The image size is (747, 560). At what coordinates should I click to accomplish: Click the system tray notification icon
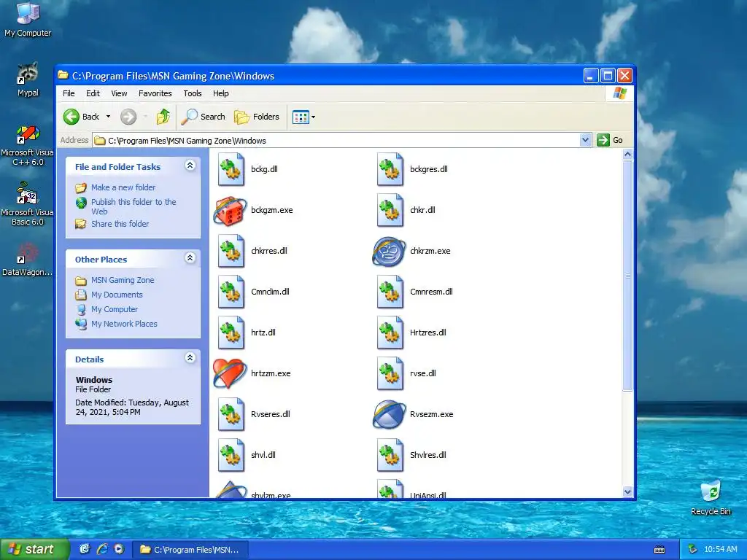point(692,550)
